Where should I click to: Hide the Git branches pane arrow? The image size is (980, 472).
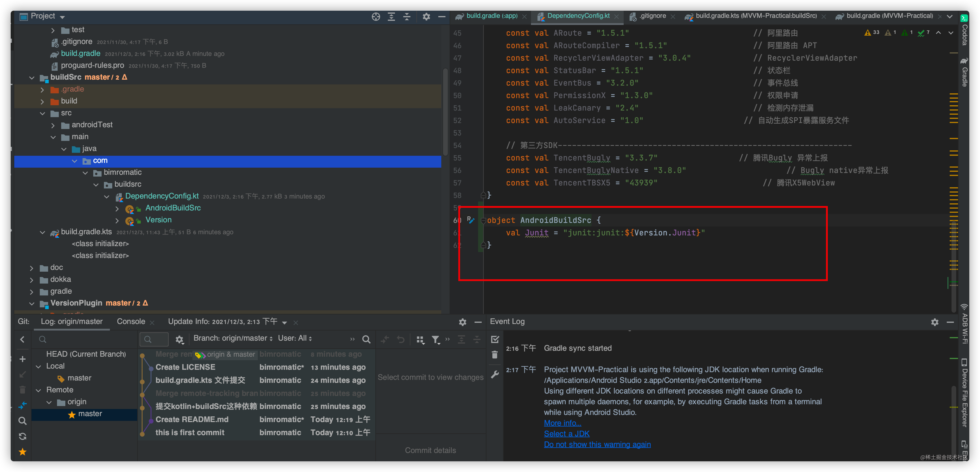pyautogui.click(x=23, y=339)
